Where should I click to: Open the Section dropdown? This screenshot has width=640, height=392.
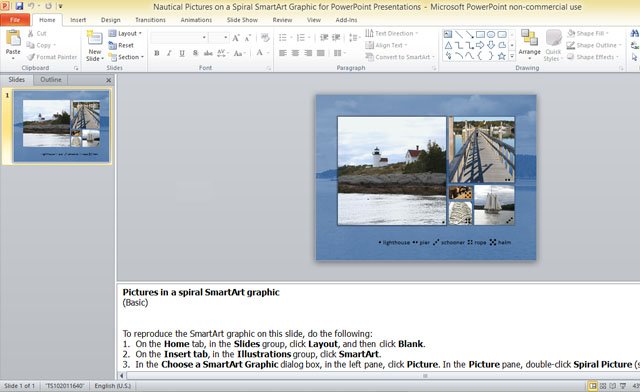tap(126, 57)
